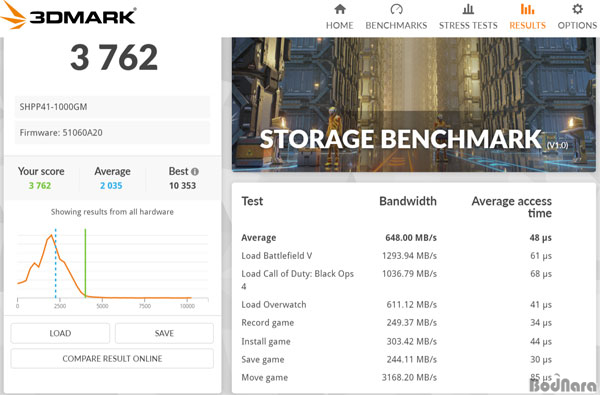This screenshot has height=395, width=600.
Task: Click the SHPP41-1000GM drive name field
Action: (112, 107)
